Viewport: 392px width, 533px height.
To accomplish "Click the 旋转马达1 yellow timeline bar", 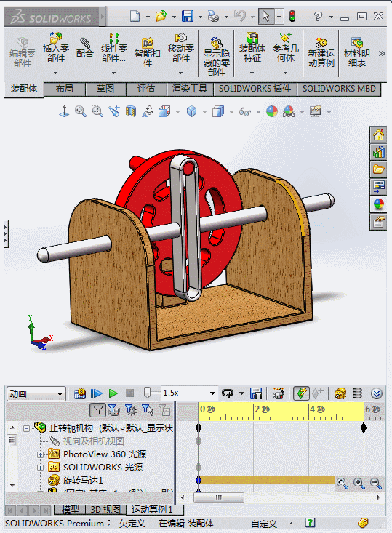I will coord(267,480).
